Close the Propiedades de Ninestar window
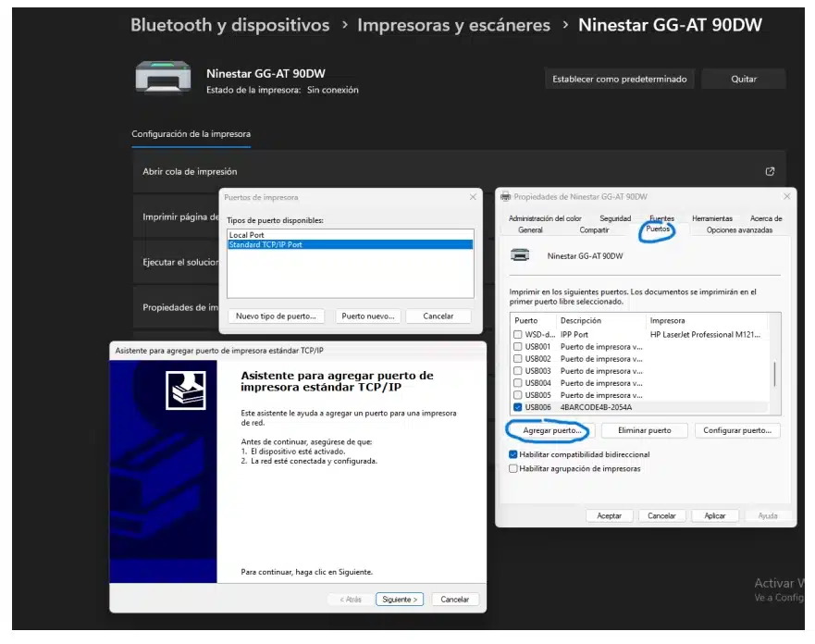This screenshot has width=815, height=644. tap(787, 197)
